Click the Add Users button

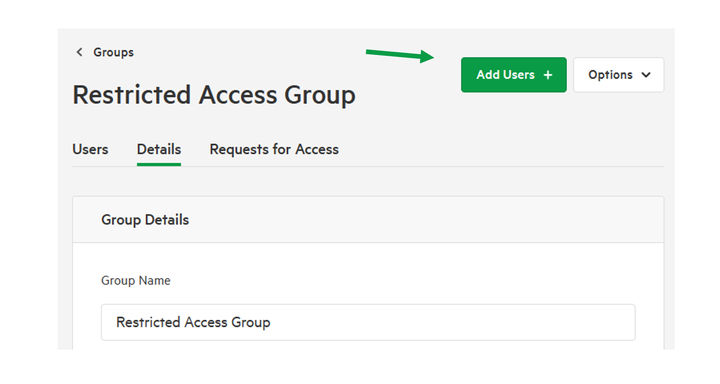(x=514, y=75)
